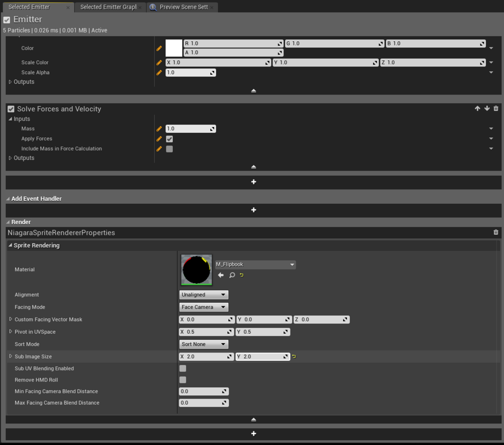Close the Selected Emitter tab
This screenshot has width=504, height=445.
tap(68, 7)
